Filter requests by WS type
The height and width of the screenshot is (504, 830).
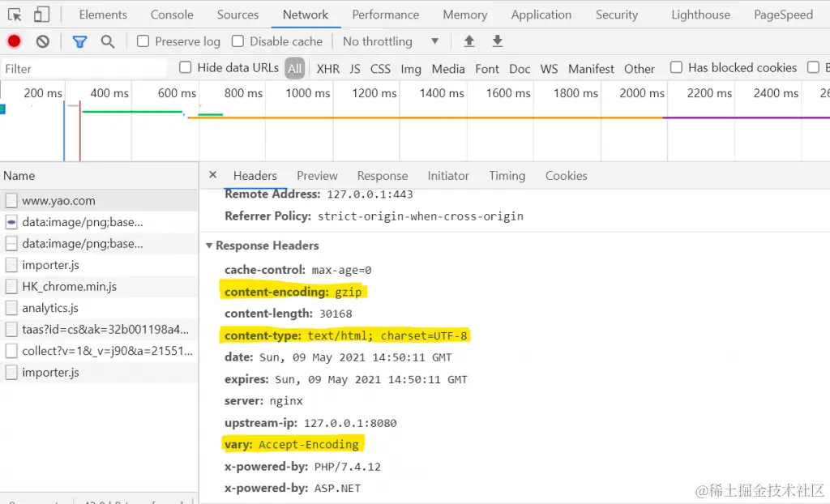(549, 69)
